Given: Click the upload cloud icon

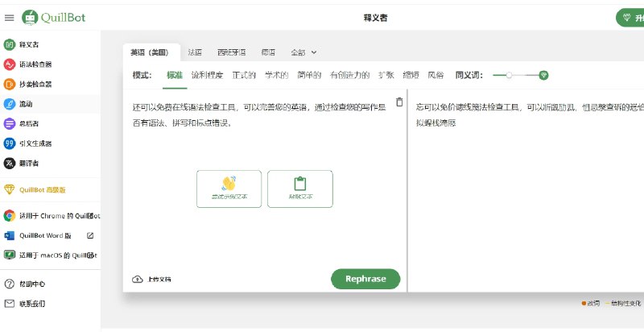Looking at the screenshot, I should (x=137, y=280).
